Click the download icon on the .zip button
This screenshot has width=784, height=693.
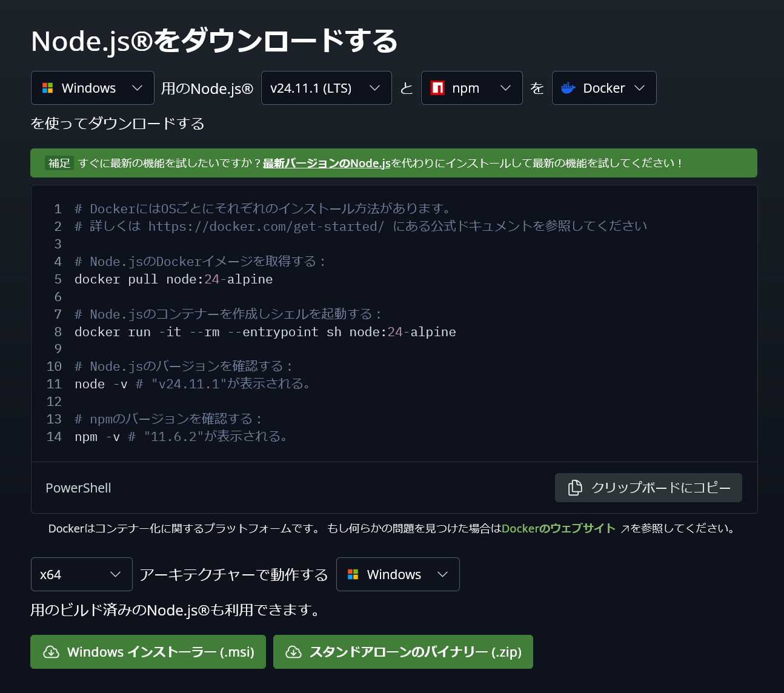click(x=294, y=652)
